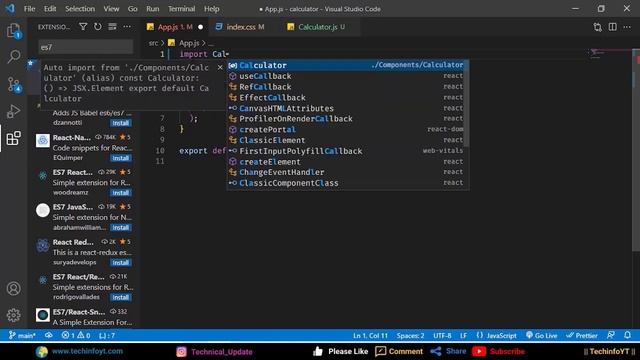The width and height of the screenshot is (640, 360).
Task: Change indentation via Spaces: 2 indicator
Action: click(x=410, y=336)
